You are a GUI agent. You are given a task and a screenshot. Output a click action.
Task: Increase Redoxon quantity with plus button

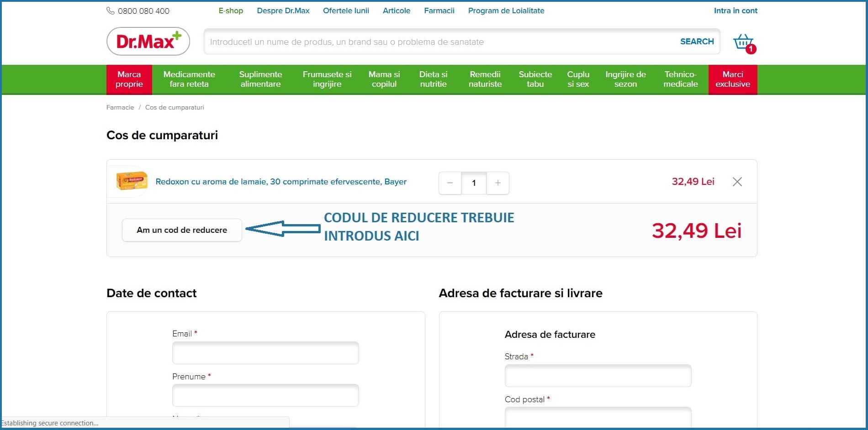pyautogui.click(x=498, y=183)
